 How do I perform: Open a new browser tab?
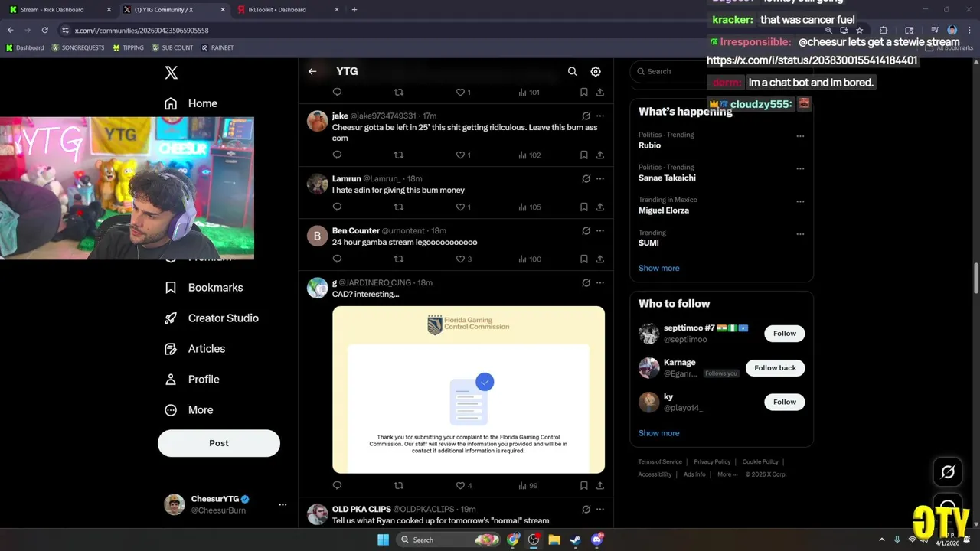(354, 10)
